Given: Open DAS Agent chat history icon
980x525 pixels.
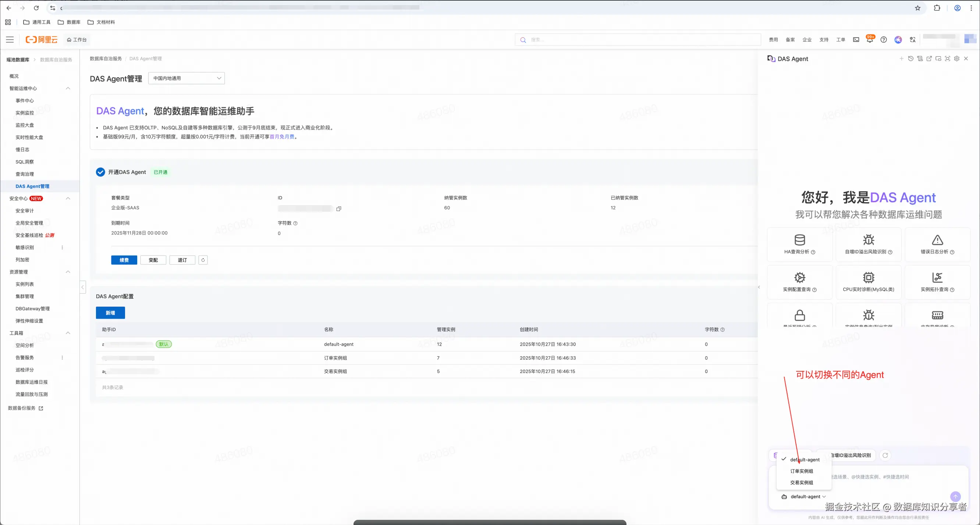Looking at the screenshot, I should pyautogui.click(x=910, y=58).
